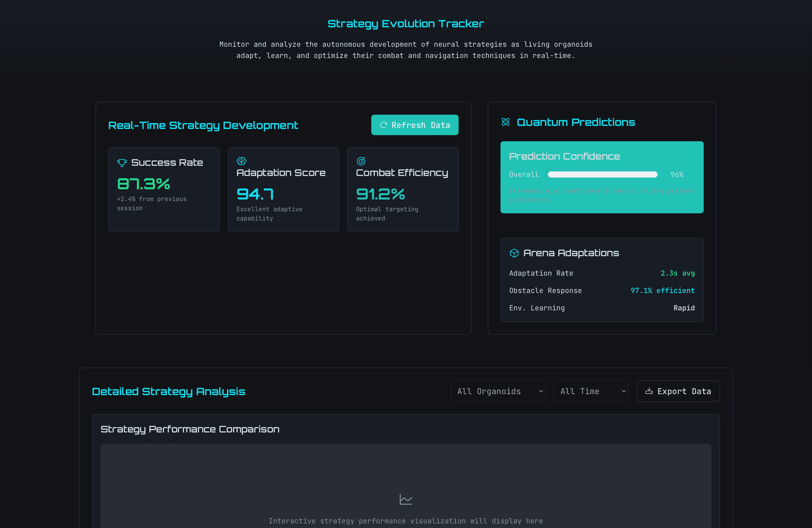The width and height of the screenshot is (812, 528).
Task: Click the cube icon beside Arena Adaptations
Action: point(514,253)
